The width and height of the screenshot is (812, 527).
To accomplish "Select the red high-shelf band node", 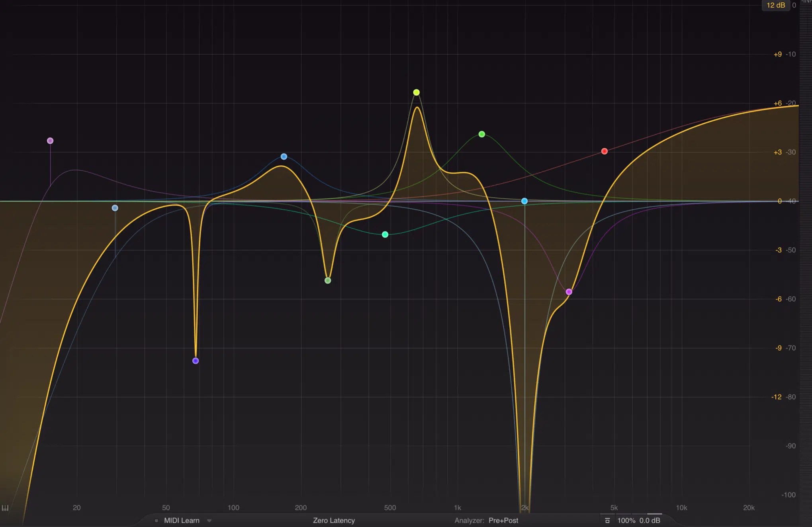I will [605, 151].
